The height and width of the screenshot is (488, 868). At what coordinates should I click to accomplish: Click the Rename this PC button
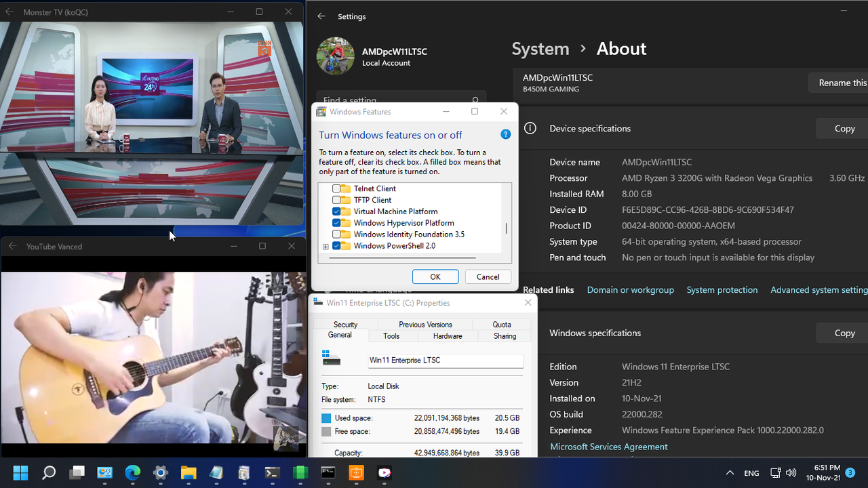(839, 83)
